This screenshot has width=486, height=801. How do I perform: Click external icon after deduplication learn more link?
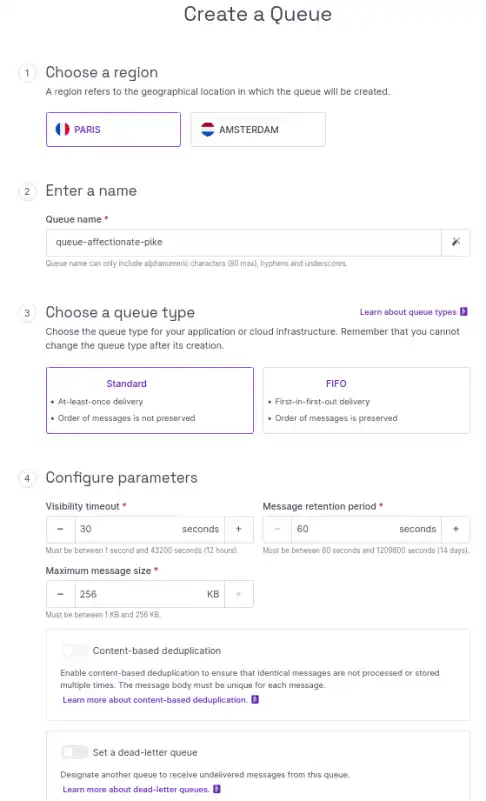(x=255, y=699)
